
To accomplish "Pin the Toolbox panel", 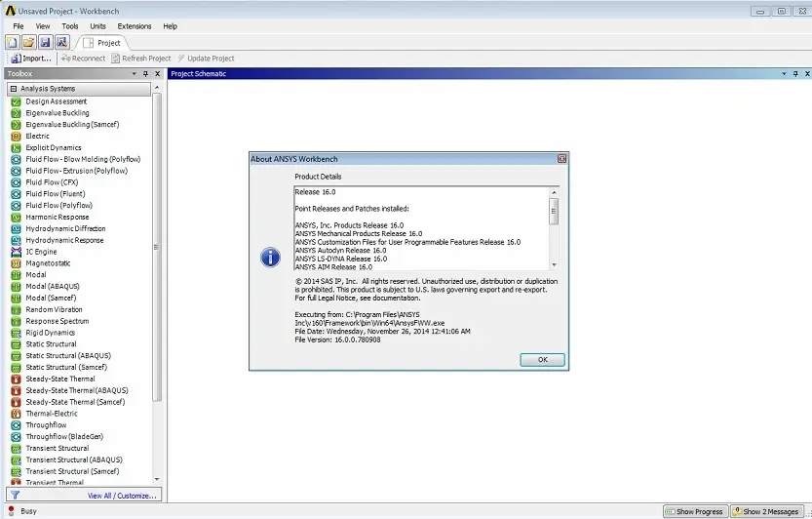I will click(x=145, y=73).
